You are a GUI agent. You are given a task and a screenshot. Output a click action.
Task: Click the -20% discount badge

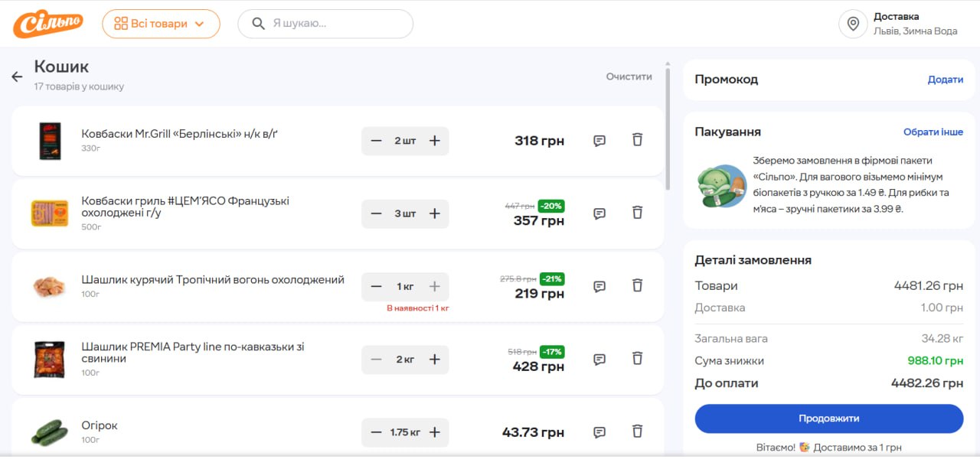(551, 206)
